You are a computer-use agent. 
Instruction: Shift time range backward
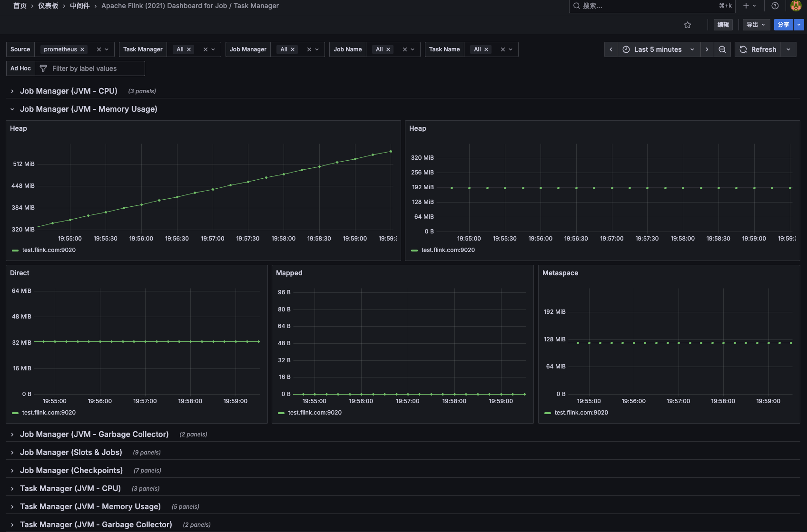611,49
